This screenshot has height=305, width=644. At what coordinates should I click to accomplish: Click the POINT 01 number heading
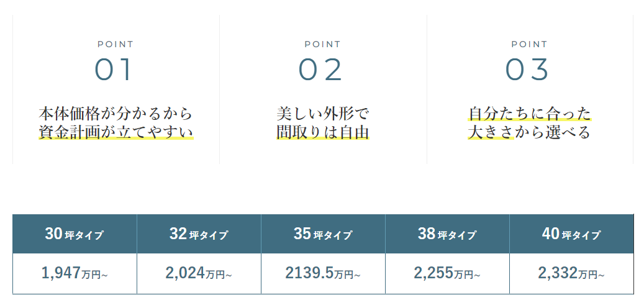pos(114,69)
